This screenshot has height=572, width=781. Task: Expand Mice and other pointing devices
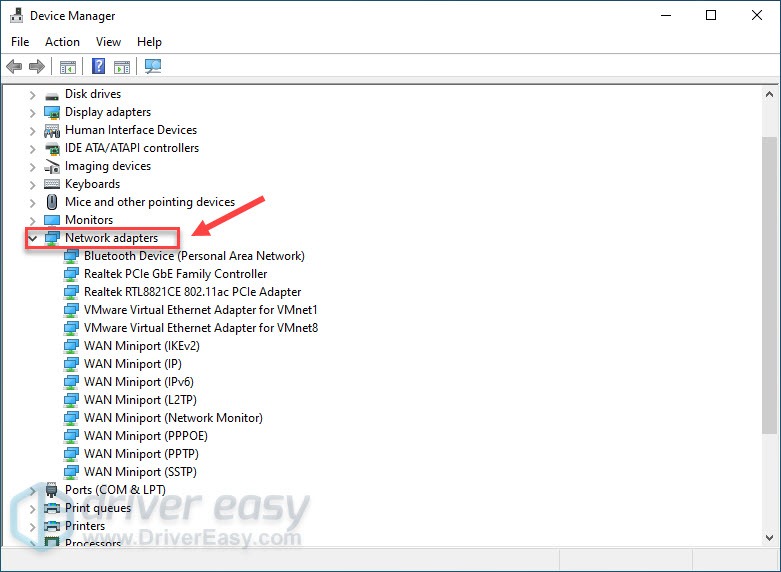click(33, 202)
